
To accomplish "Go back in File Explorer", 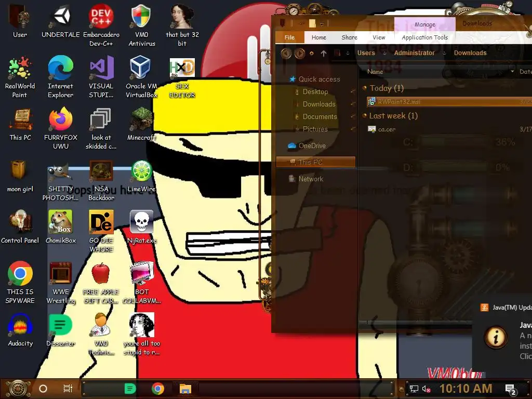I will pyautogui.click(x=286, y=54).
